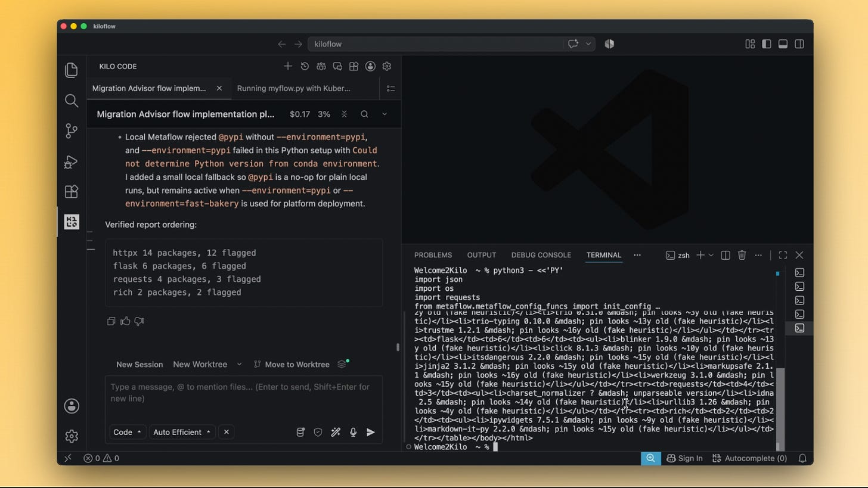Screen dimensions: 868x488
Task: Open Source Control view
Action: tap(72, 131)
